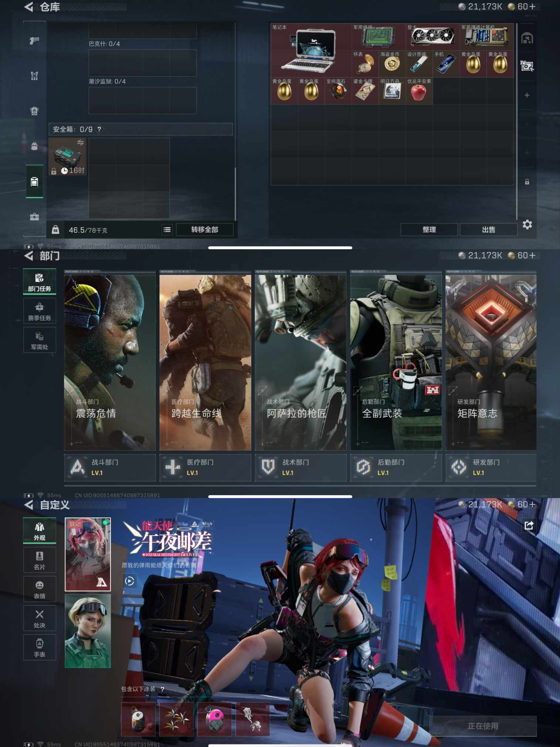The width and height of the screenshot is (560, 747).
Task: Switch to the 赛季任务 tab
Action: point(40,311)
